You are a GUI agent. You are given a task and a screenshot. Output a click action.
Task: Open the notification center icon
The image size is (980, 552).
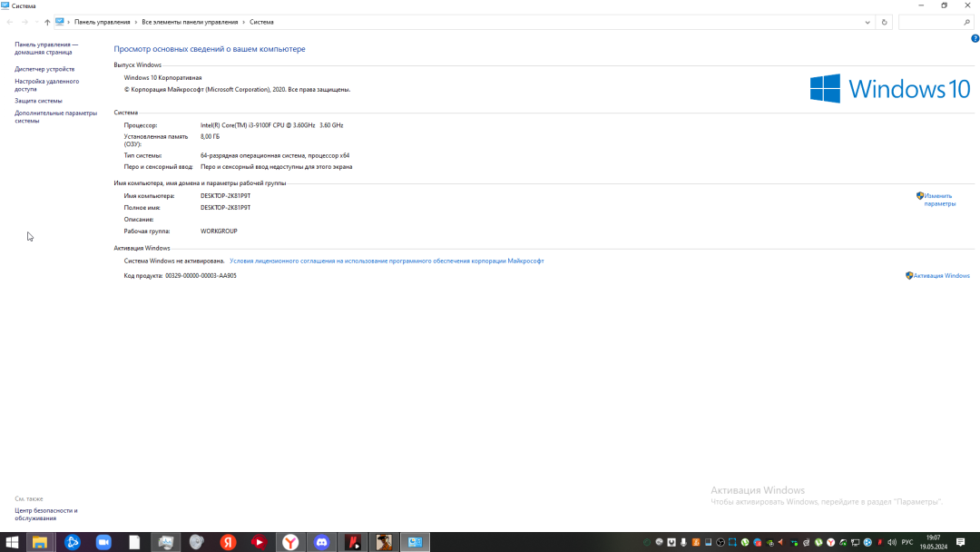pos(961,542)
